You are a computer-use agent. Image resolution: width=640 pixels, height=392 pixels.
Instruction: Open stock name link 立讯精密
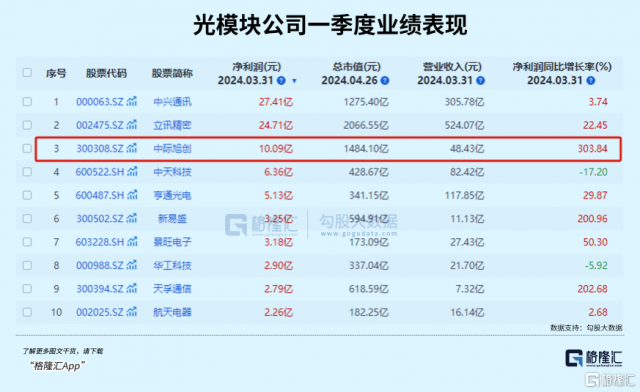[172, 125]
